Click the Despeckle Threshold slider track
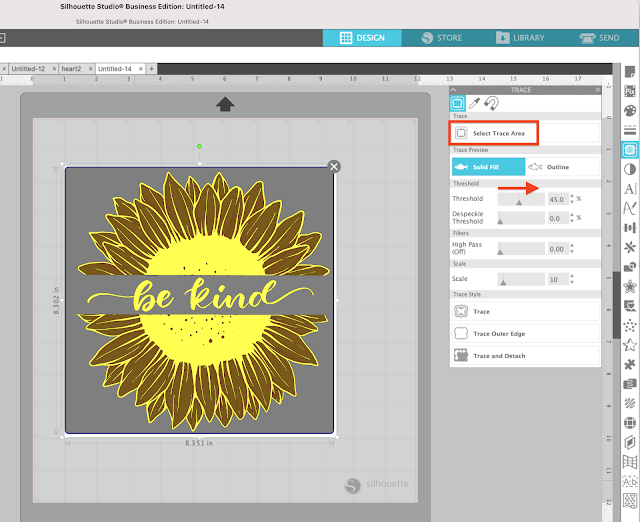The height and width of the screenshot is (522, 640). tap(521, 218)
